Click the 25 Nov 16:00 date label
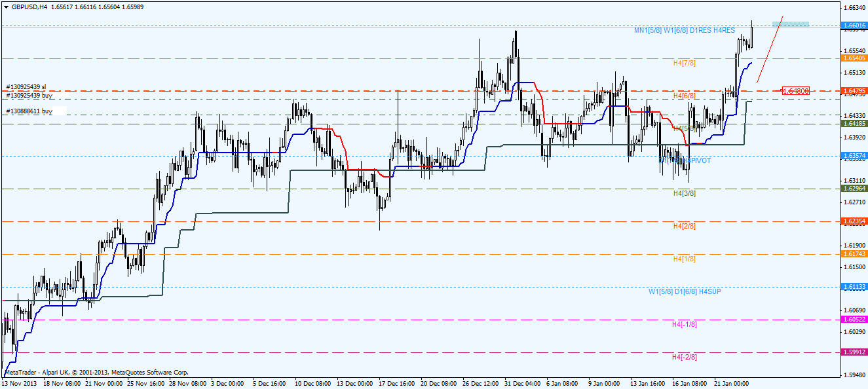The width and height of the screenshot is (868, 389). coord(145,383)
